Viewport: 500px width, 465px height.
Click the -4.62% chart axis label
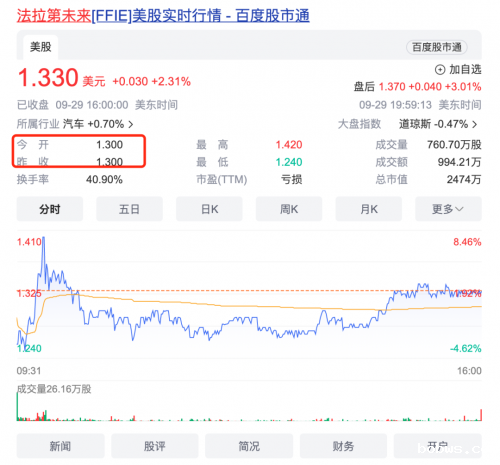(x=466, y=348)
